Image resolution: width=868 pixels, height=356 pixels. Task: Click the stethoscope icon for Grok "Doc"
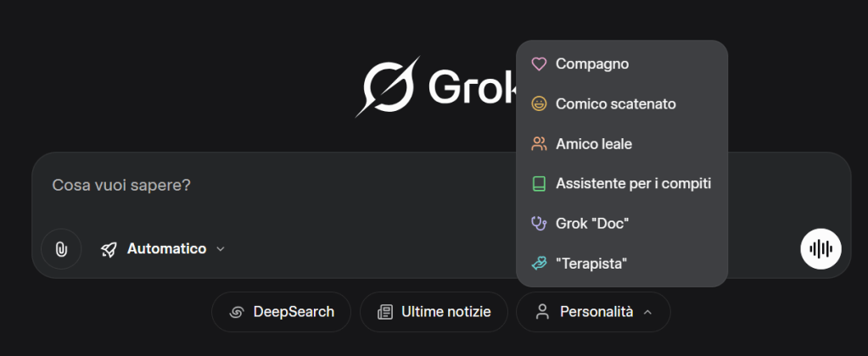pos(538,224)
